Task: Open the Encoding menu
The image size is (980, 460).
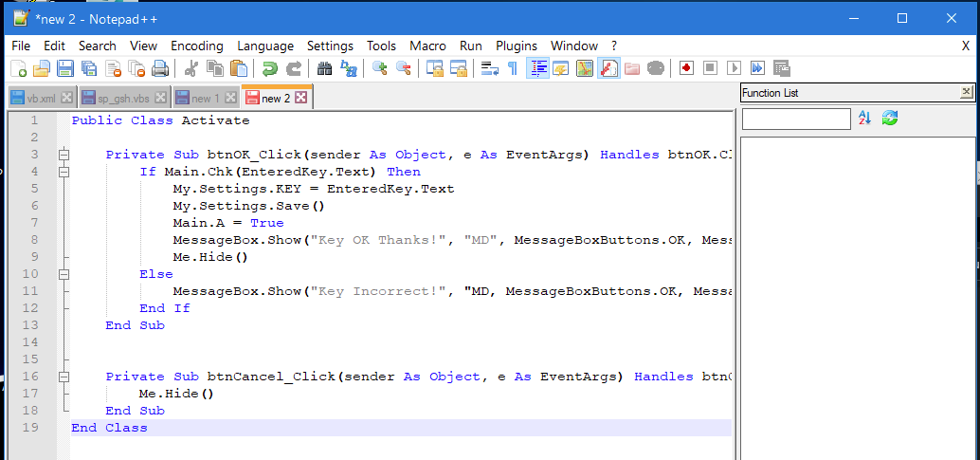Action: tap(197, 46)
